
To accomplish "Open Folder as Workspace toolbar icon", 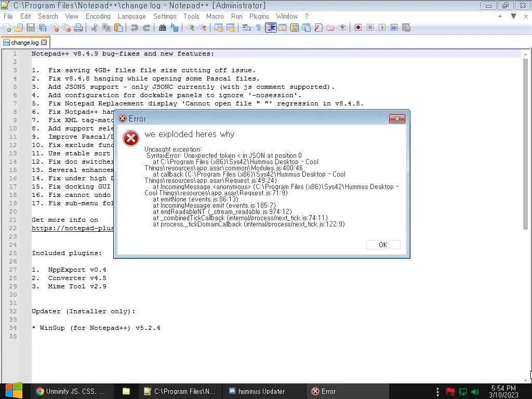I will pos(330,28).
